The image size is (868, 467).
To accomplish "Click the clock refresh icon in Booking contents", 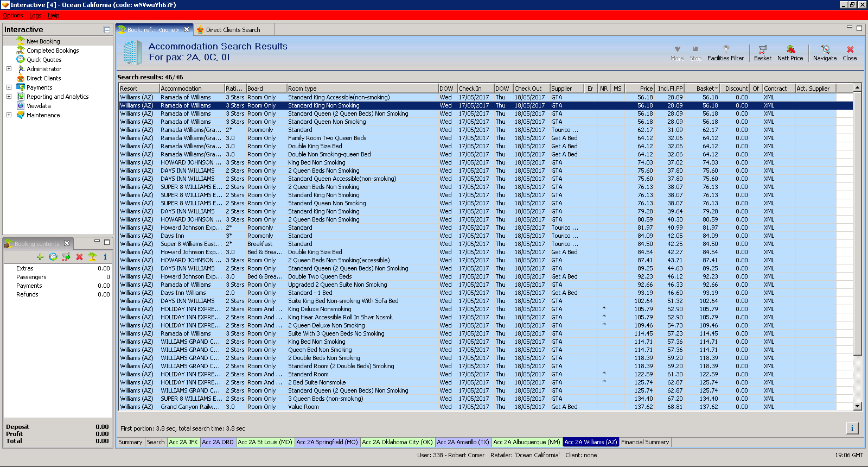I will pos(53,257).
